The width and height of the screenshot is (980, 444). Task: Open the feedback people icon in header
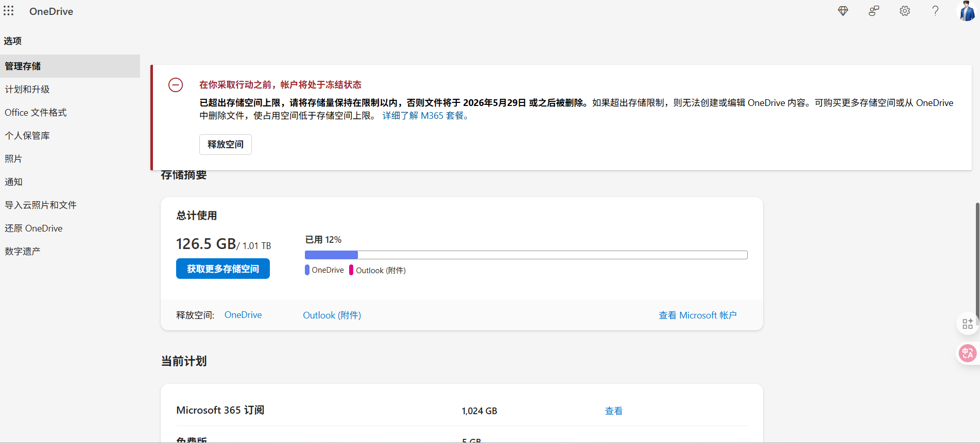point(874,11)
